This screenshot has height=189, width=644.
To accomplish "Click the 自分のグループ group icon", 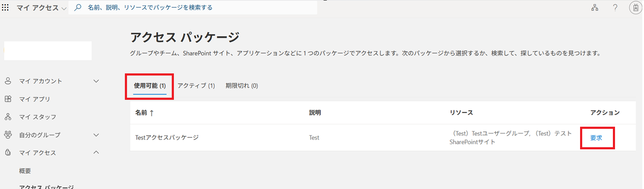I will (8, 135).
